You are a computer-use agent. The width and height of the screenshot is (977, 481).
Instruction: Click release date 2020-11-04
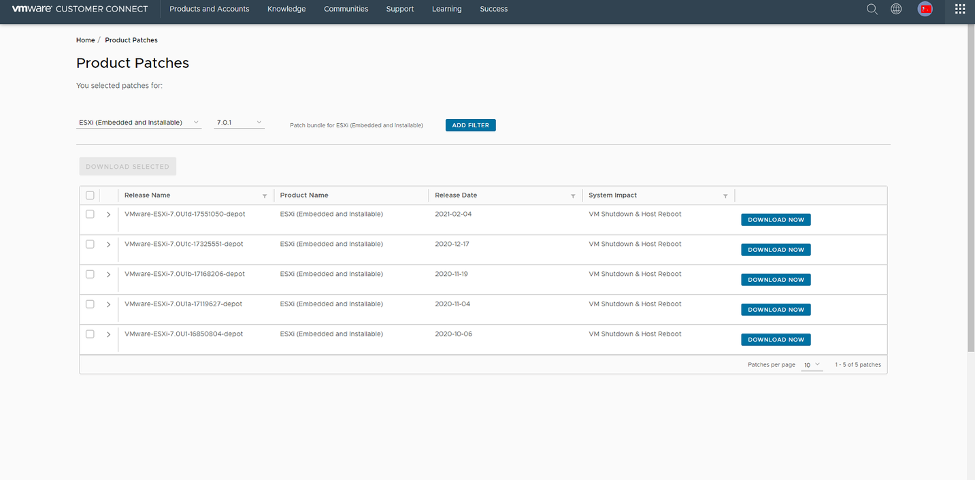pyautogui.click(x=453, y=304)
